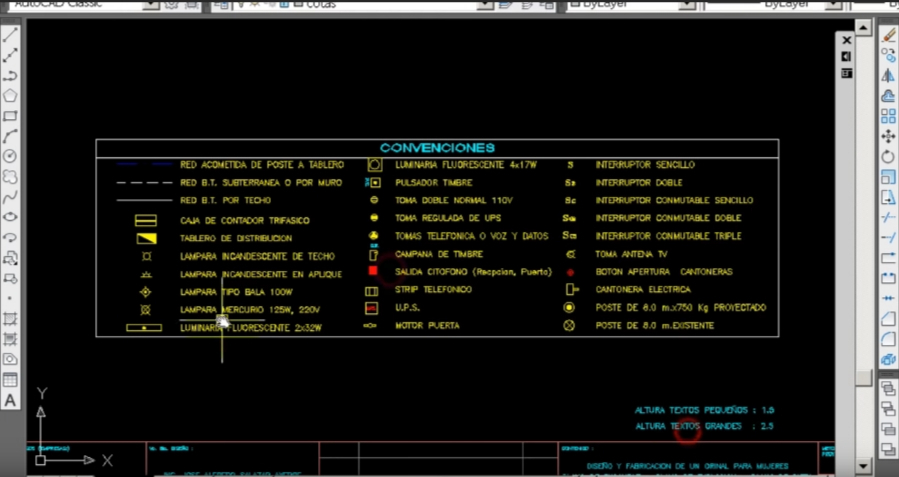Open the cotas layer dropdown
The width and height of the screenshot is (899, 477).
(x=485, y=4)
